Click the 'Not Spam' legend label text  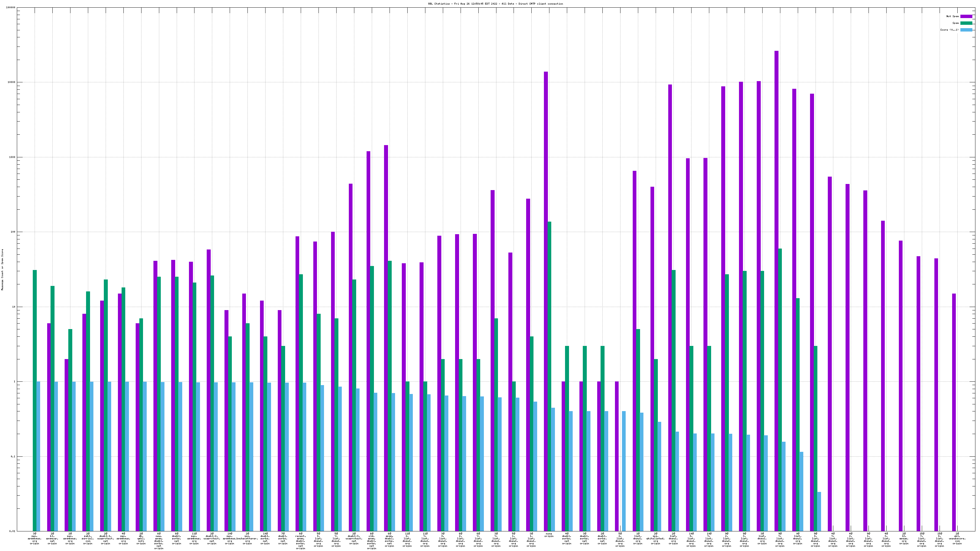tap(953, 16)
